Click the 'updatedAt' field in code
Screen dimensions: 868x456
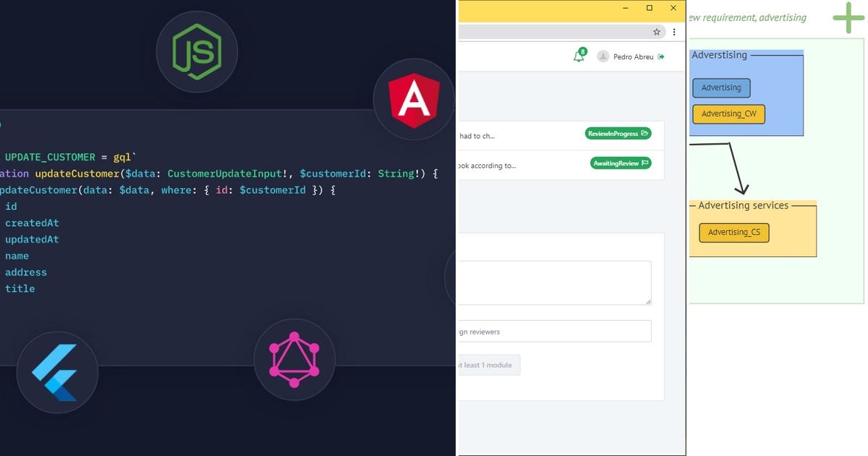point(32,240)
